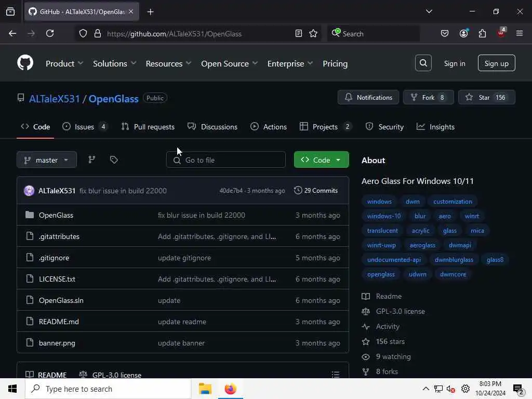Open the README.md file
This screenshot has height=399, width=532.
pos(59,322)
